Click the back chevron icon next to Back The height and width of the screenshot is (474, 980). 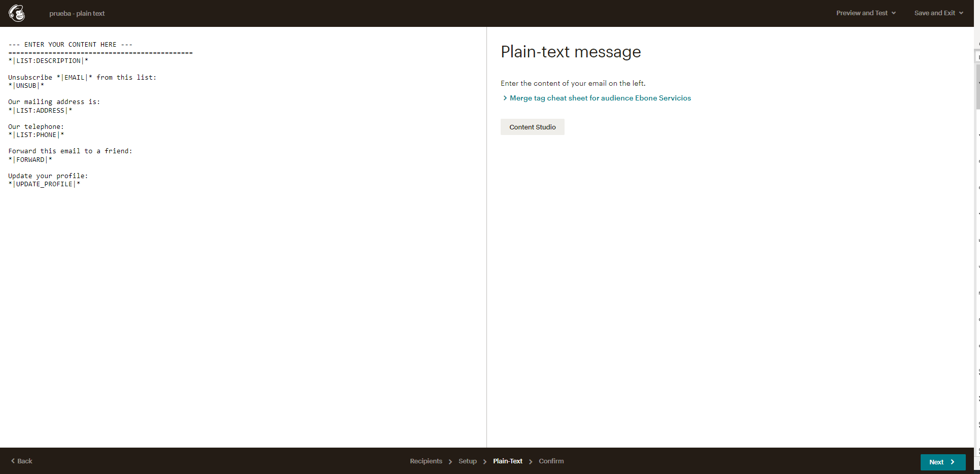click(x=12, y=461)
